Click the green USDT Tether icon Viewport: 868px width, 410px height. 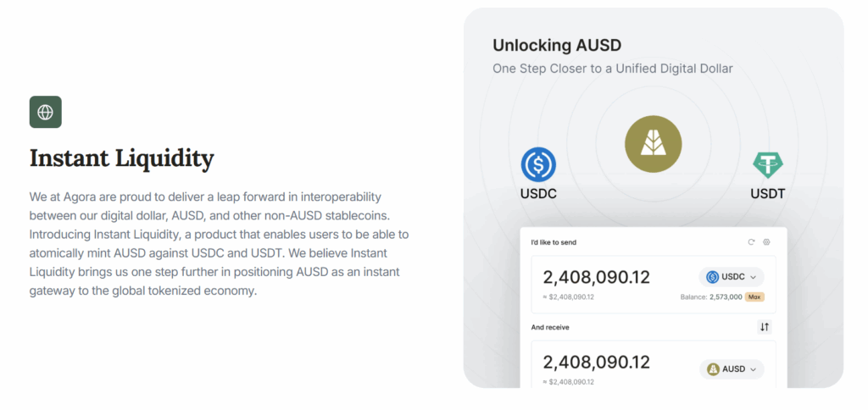pyautogui.click(x=768, y=163)
